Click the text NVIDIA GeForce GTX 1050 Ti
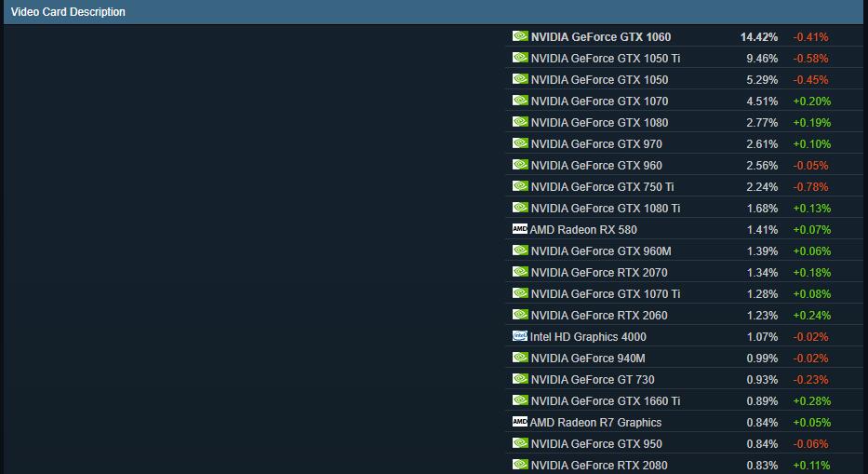The width and height of the screenshot is (868, 474). pos(605,59)
